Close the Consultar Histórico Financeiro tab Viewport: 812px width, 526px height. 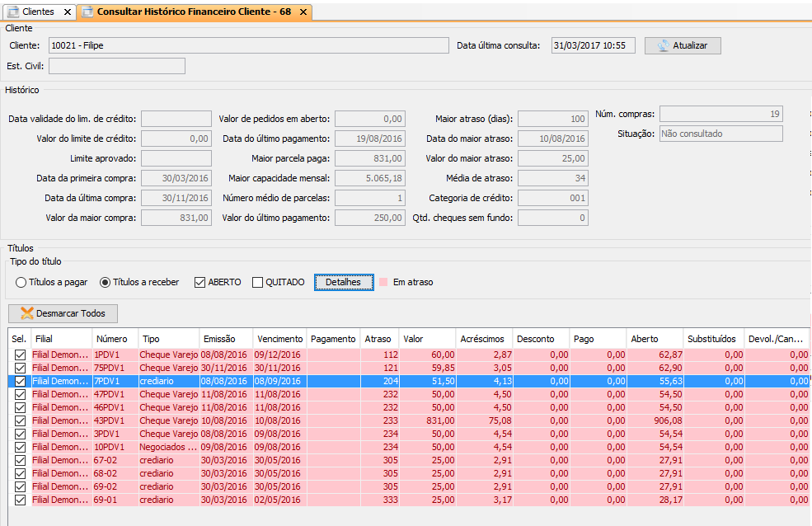tap(303, 12)
